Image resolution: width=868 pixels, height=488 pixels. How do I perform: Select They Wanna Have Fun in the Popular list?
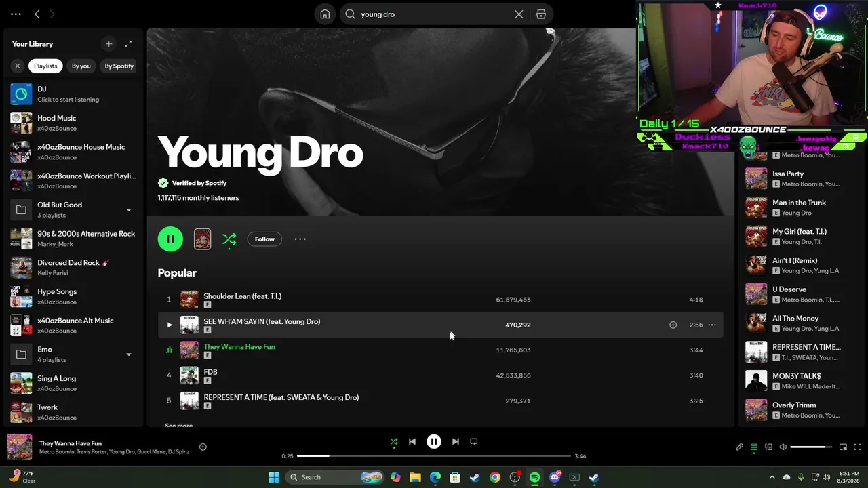pos(441,350)
